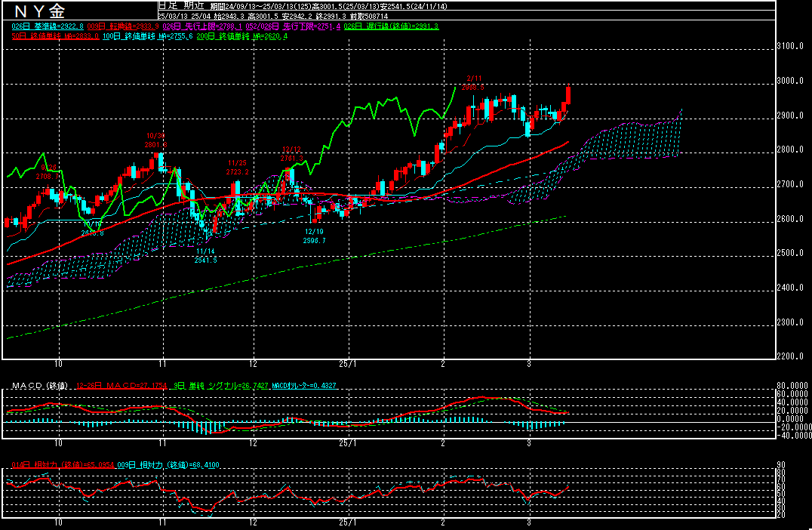This screenshot has width=812, height=530.
Task: Click the opening price 始2943.3
Action: click(229, 17)
